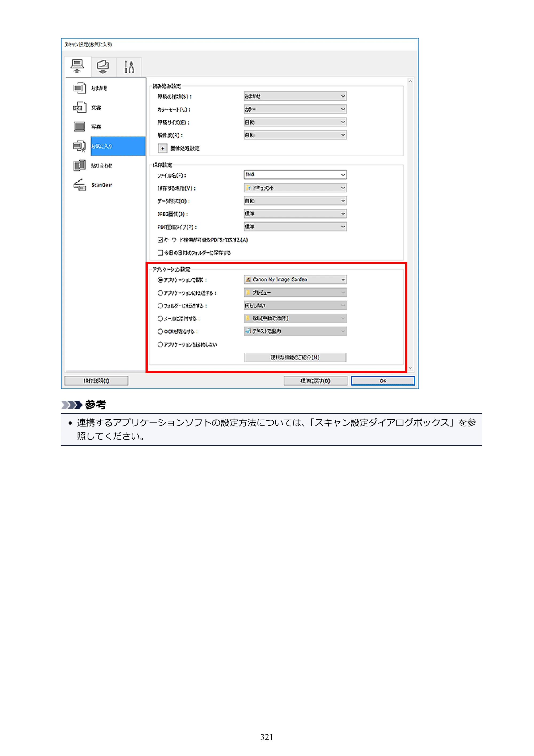Image resolution: width=534 pixels, height=756 pixels.
Task: Click the settings pane scroll down arrow
Action: point(410,368)
